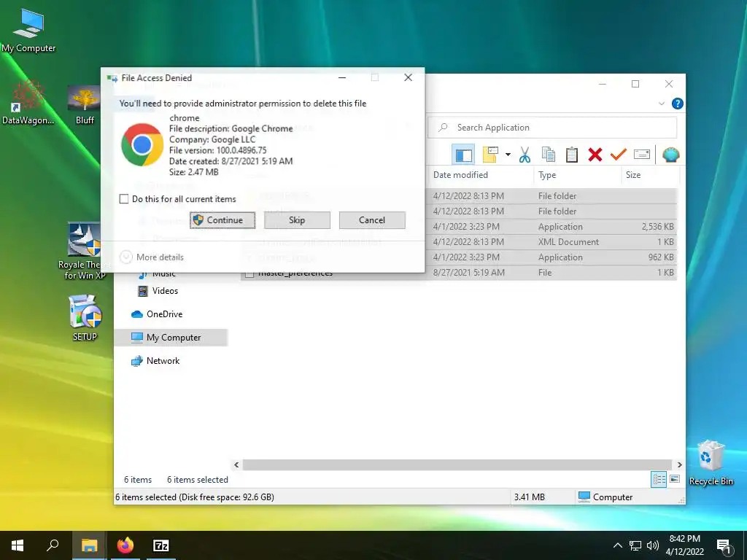Screen dimensions: 747x560
Task: Tick the master_preferences file checkbox
Action: click(x=249, y=274)
